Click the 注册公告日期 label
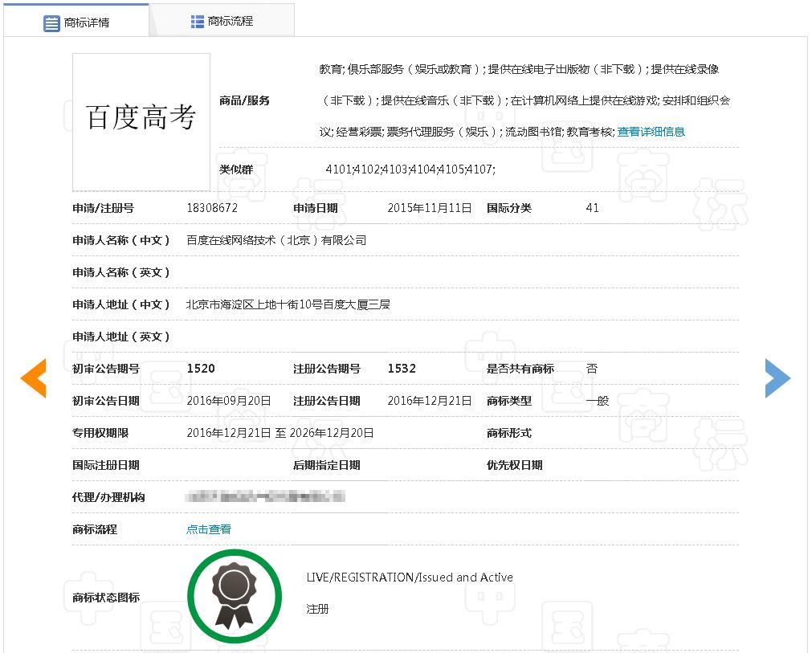The width and height of the screenshot is (812, 653). pyautogui.click(x=327, y=401)
